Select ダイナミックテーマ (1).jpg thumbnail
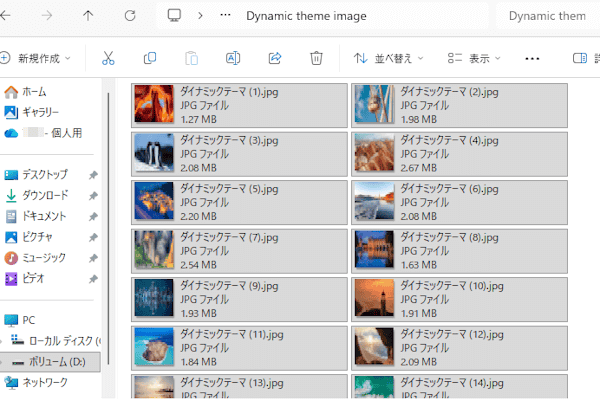Image resolution: width=600 pixels, height=401 pixels. point(154,104)
